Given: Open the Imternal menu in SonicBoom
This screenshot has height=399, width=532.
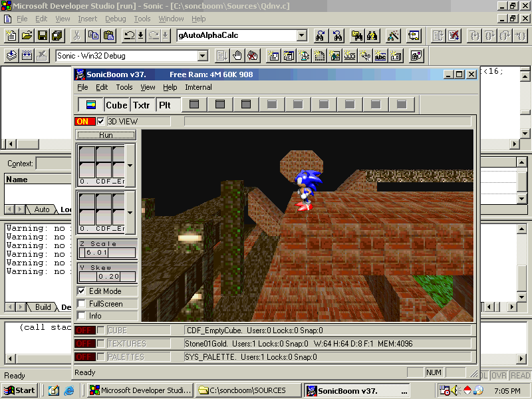Looking at the screenshot, I should [x=198, y=87].
